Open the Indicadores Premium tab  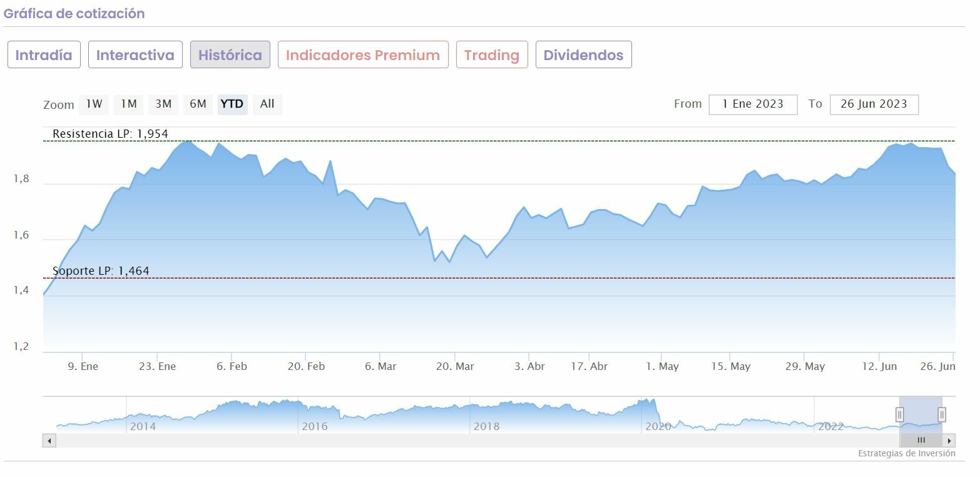363,55
